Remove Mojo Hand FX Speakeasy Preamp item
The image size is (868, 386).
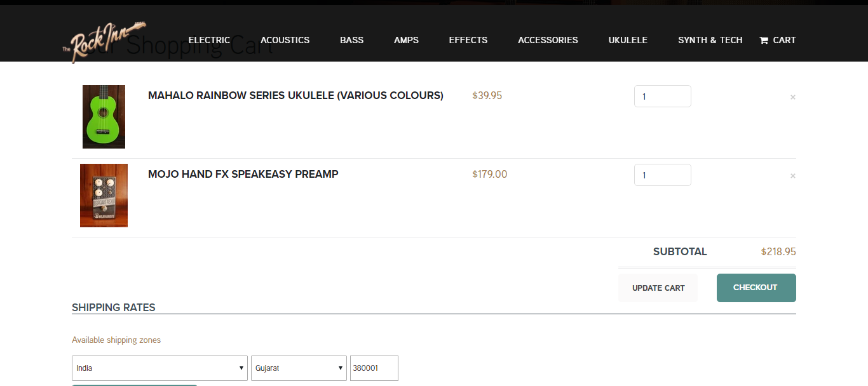click(792, 176)
